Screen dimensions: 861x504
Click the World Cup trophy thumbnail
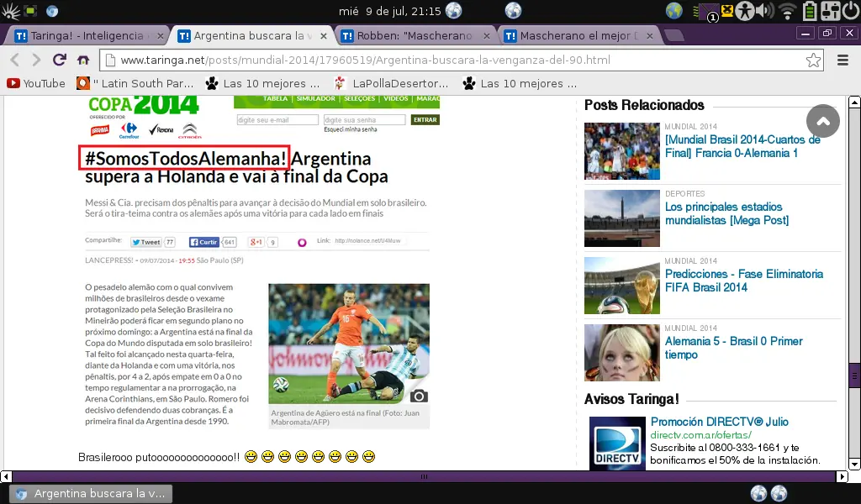tap(621, 285)
